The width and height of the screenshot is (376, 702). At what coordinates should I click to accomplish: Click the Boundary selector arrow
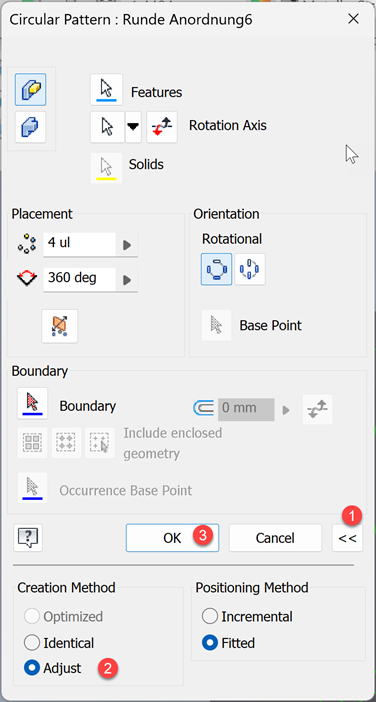[x=32, y=404]
